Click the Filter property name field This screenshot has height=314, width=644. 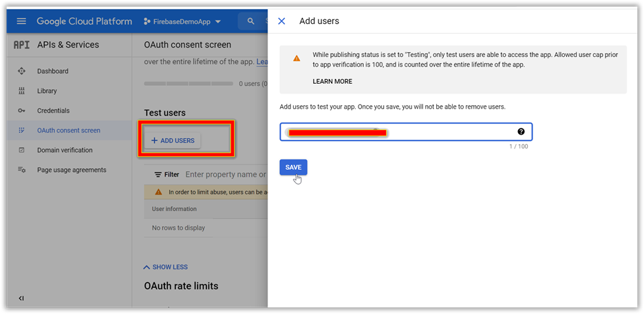pos(226,175)
